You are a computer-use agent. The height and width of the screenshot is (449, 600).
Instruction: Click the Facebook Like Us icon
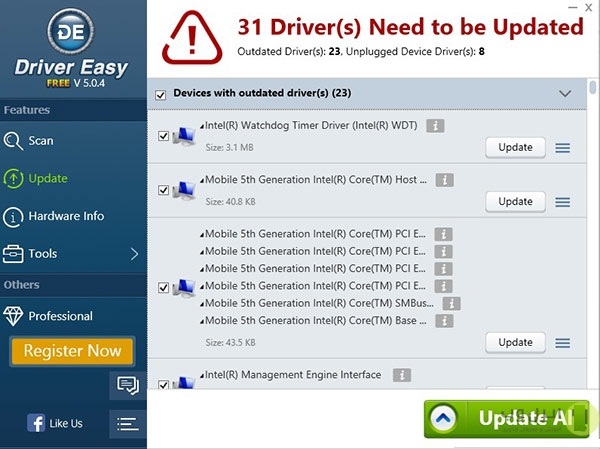36,423
